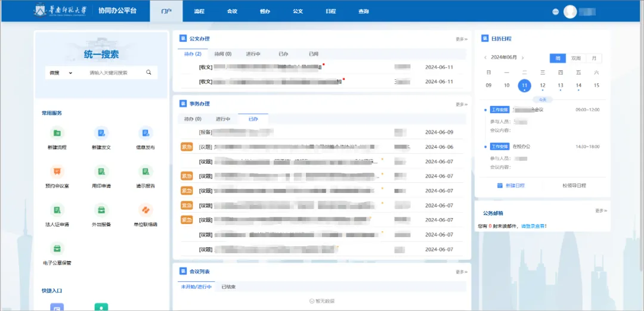Viewport: 644px width, 311px height.
Task: Open the 预约会议室 service icon
Action: (57, 172)
